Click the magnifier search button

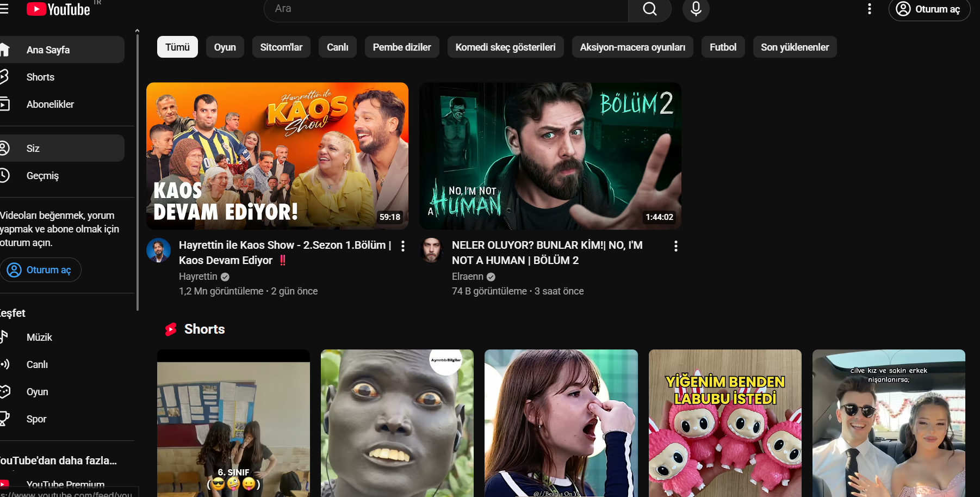(649, 9)
